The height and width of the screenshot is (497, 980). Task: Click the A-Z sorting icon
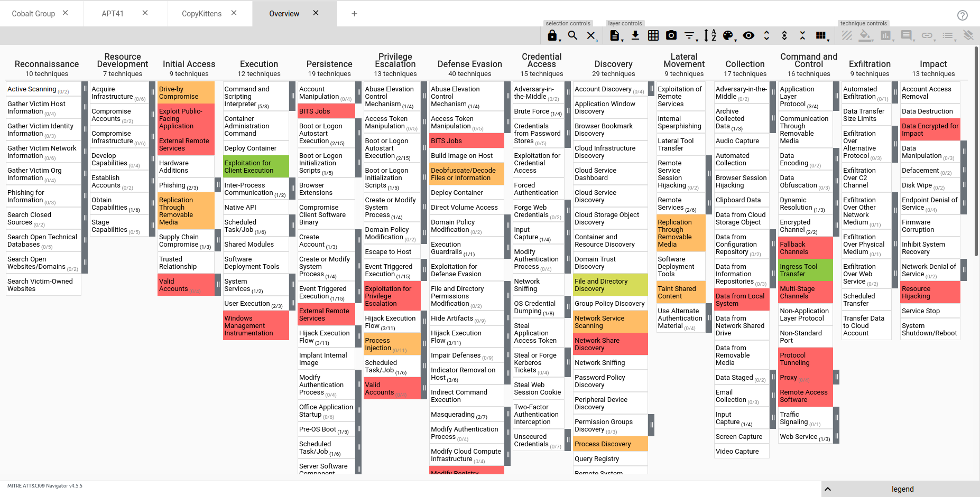tap(710, 35)
